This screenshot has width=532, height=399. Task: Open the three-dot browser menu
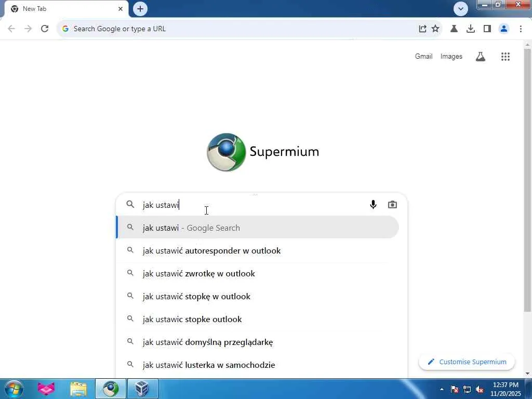tap(521, 29)
